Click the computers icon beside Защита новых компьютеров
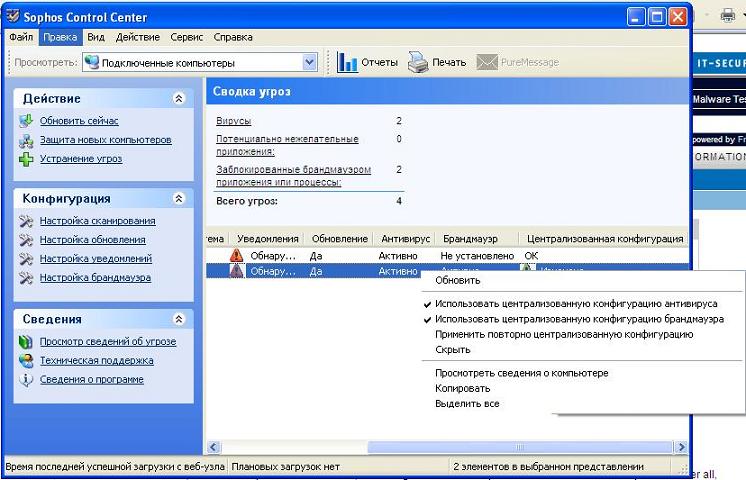The width and height of the screenshot is (746, 480). tap(26, 140)
